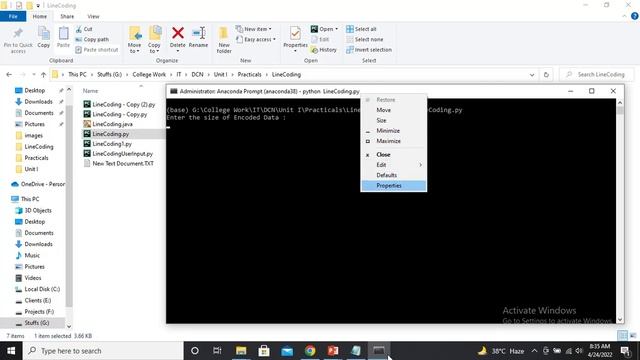Expand the address bar history dropdown
The height and width of the screenshot is (360, 640).
[532, 75]
